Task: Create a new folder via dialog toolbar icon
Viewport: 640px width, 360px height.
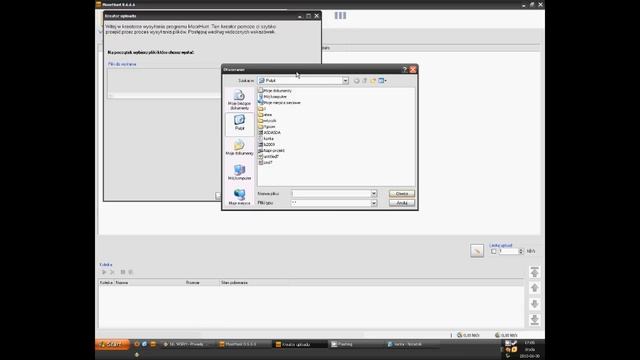Action: coord(373,81)
